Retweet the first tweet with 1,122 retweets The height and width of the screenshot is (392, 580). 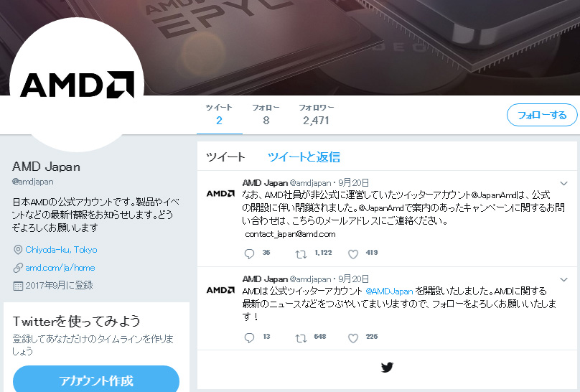tap(301, 254)
